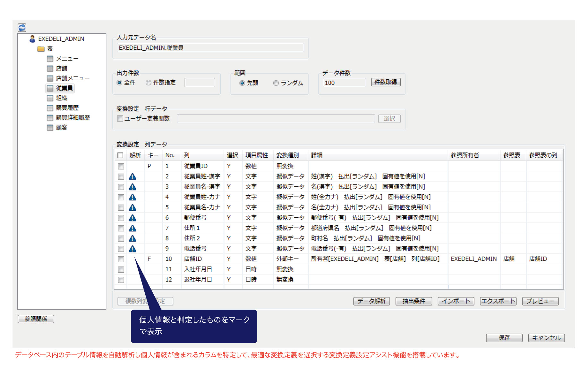Click warning icon in 従業員姓-カナ row

click(132, 197)
